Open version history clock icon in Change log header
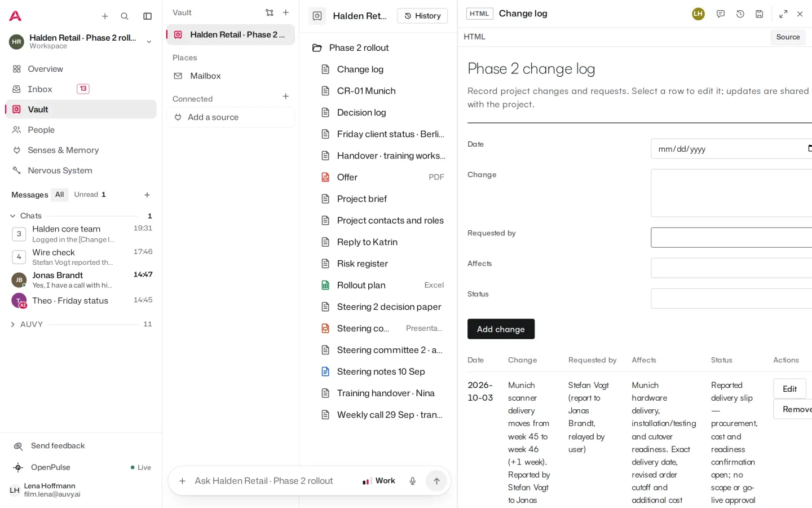 (x=740, y=14)
